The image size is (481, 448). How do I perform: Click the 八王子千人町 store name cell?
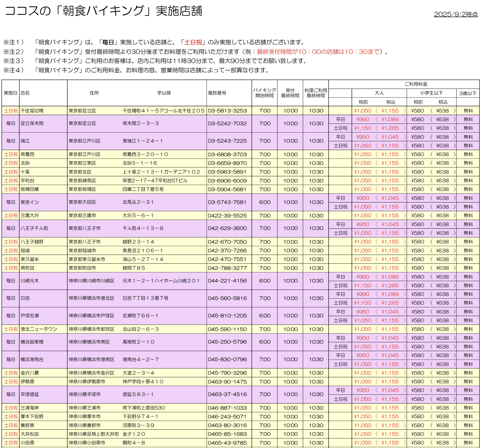[34, 228]
